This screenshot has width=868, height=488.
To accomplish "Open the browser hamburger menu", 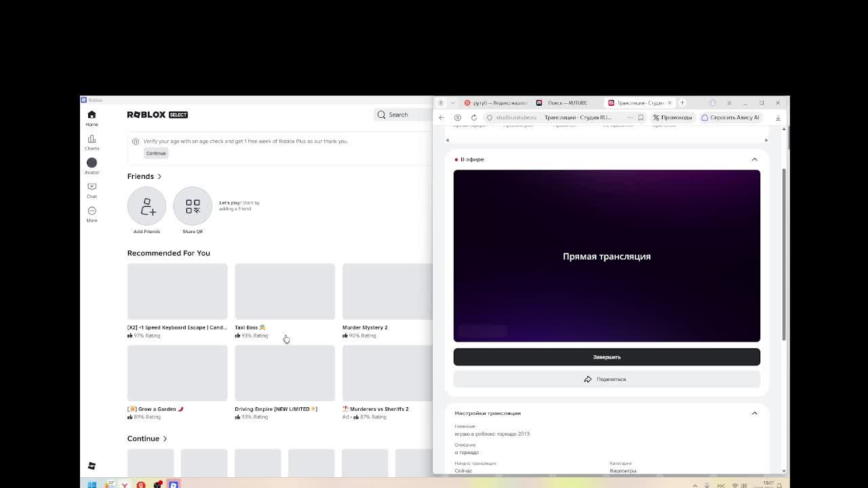I will coord(729,103).
